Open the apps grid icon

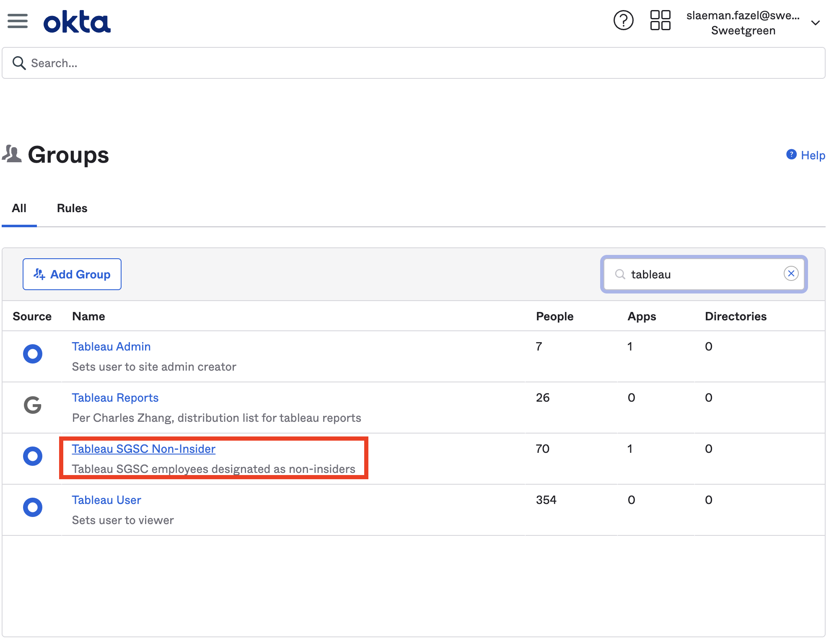click(x=660, y=20)
